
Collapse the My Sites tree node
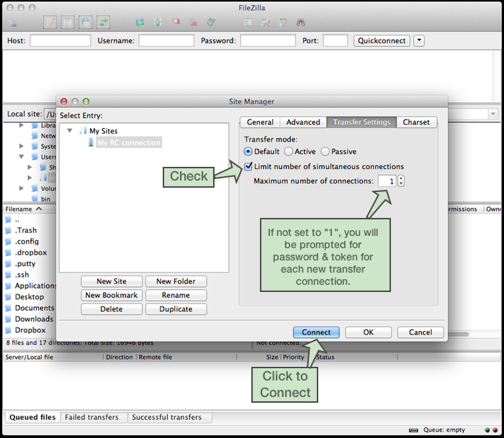pos(70,131)
